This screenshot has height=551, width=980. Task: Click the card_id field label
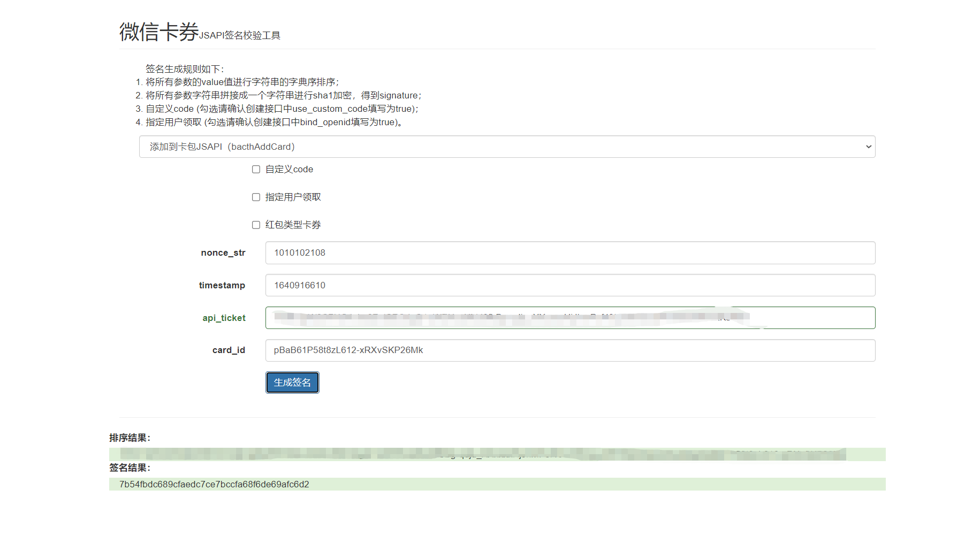[x=229, y=350]
